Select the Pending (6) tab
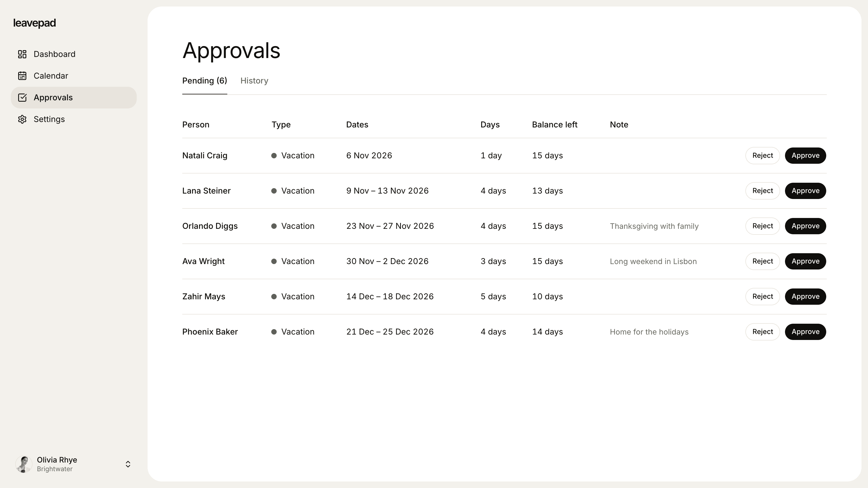This screenshot has height=488, width=868. pos(205,81)
